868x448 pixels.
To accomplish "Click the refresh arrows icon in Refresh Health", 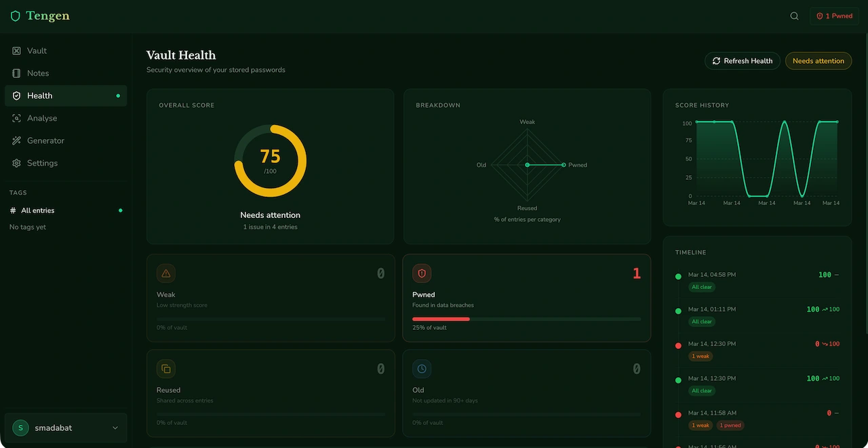I will 716,61.
